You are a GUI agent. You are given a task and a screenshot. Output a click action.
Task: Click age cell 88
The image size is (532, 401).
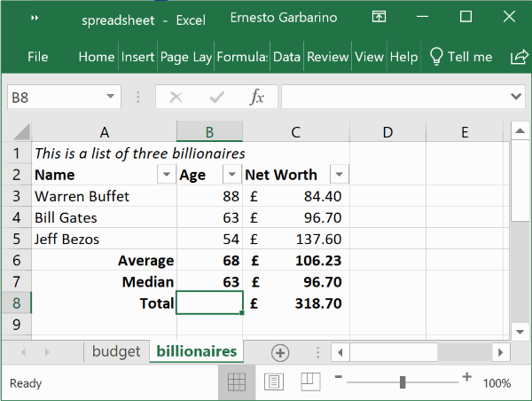click(x=209, y=196)
